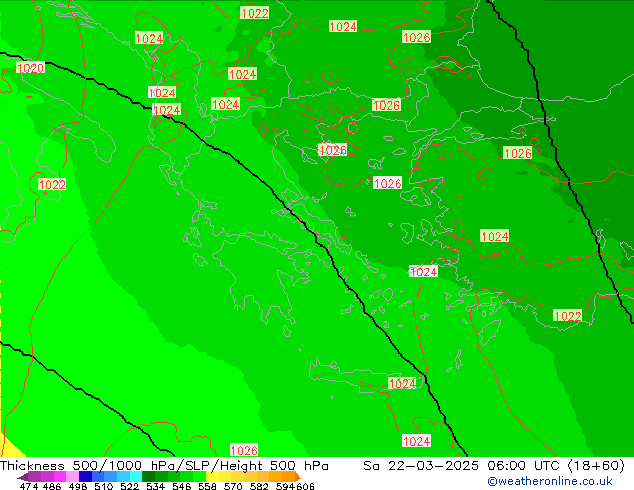
Task: Pick the light pink legend swatch
Action: (72, 477)
